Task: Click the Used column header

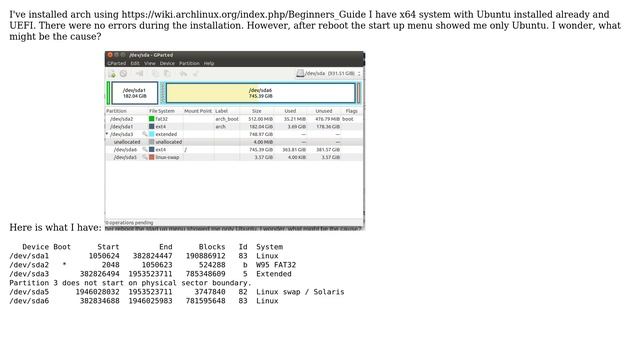Action: click(x=290, y=111)
